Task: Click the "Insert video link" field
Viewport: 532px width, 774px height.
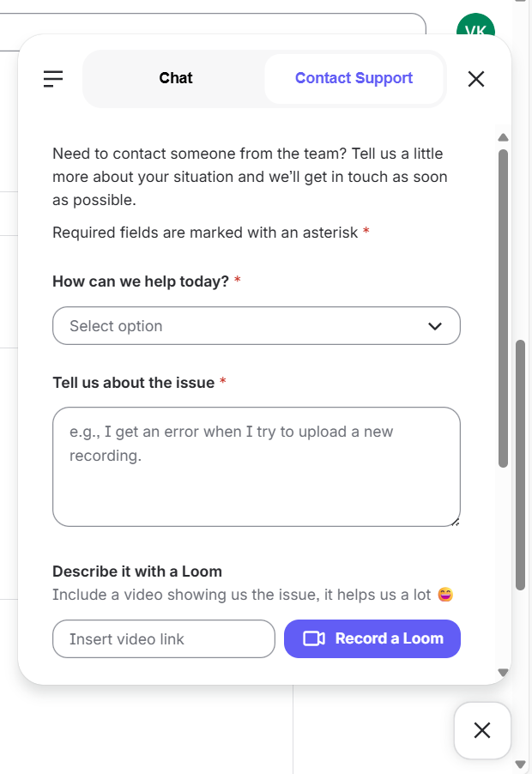Action: [x=163, y=639]
